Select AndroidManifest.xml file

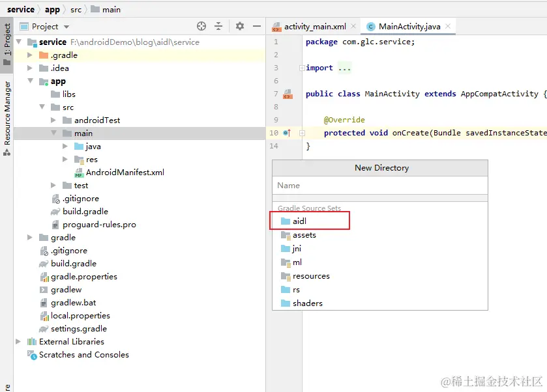click(x=125, y=173)
